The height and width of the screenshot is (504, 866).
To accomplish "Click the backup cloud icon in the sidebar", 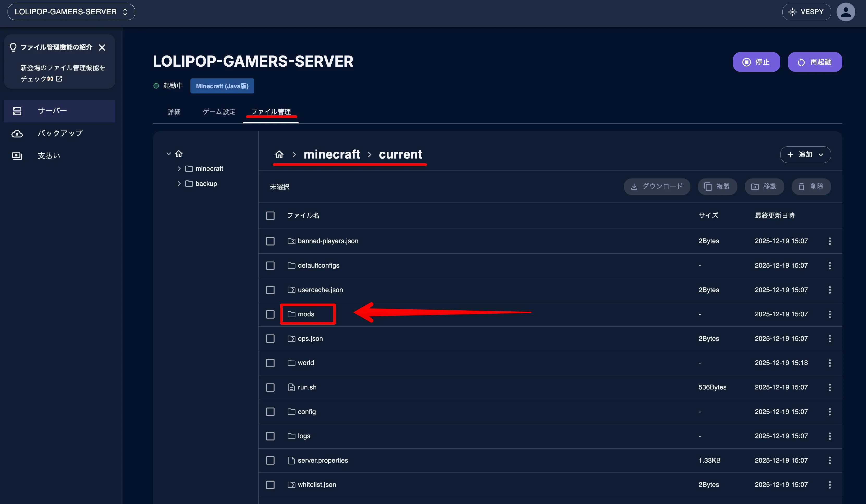I will [17, 134].
